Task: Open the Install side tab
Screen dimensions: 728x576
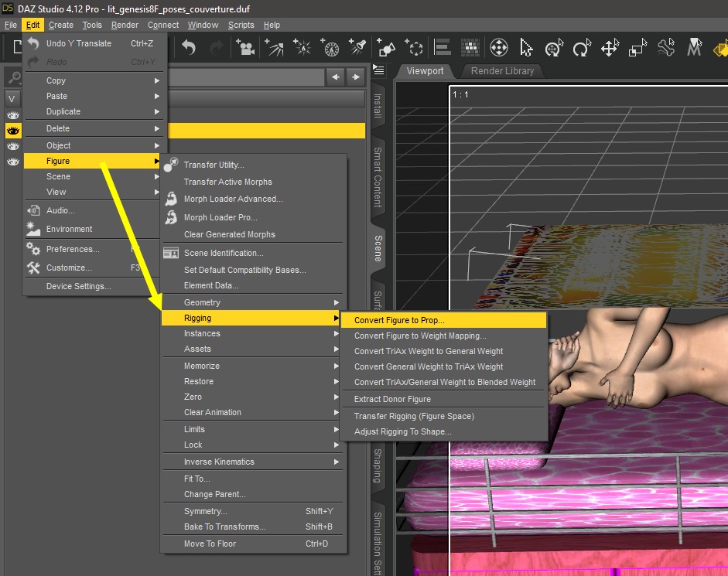Action: (378, 105)
